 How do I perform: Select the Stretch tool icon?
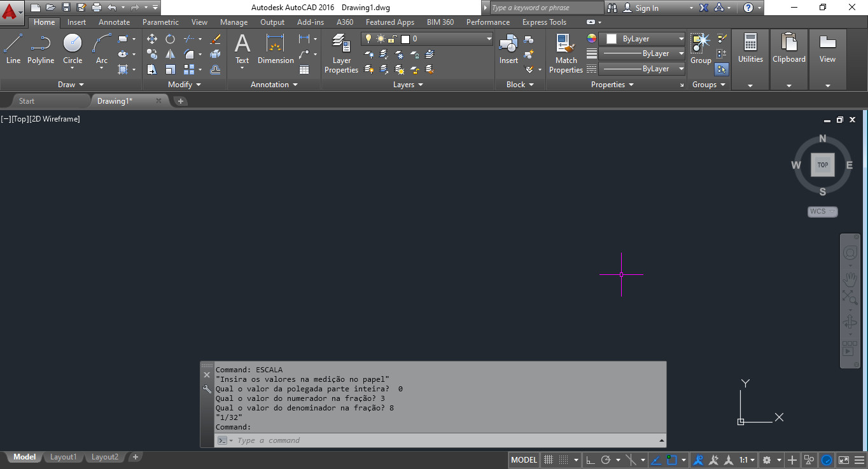152,69
